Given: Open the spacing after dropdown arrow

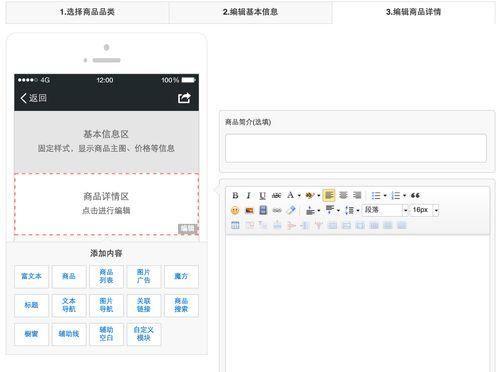Looking at the screenshot, I should pyautogui.click(x=338, y=211).
